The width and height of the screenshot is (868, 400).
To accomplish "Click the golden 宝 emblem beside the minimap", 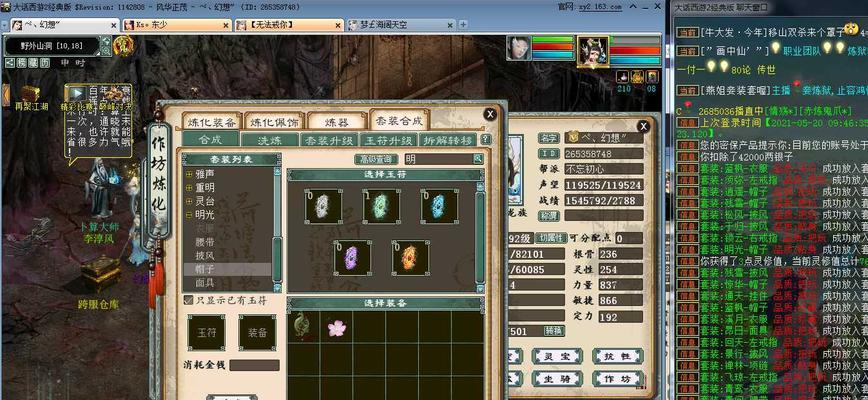I will point(123,46).
